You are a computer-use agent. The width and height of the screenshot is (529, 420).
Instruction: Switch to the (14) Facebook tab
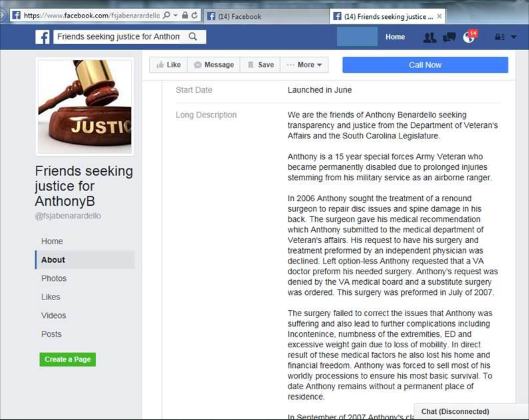266,17
